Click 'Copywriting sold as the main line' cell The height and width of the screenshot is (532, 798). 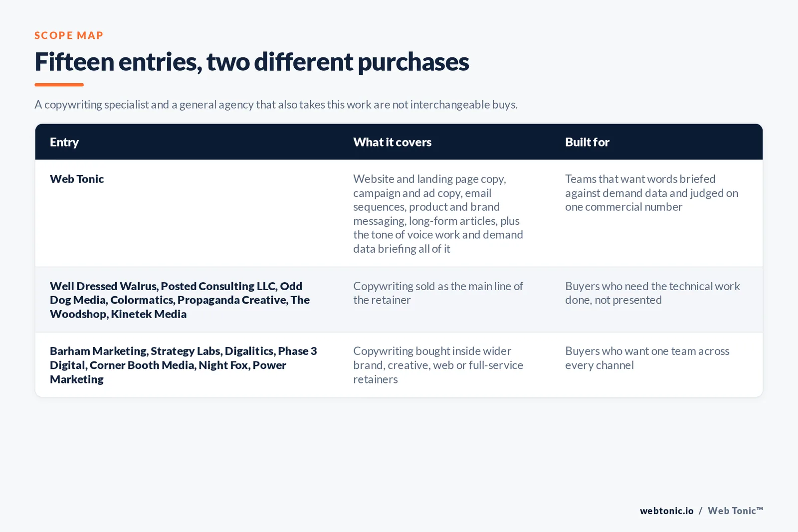click(x=438, y=293)
